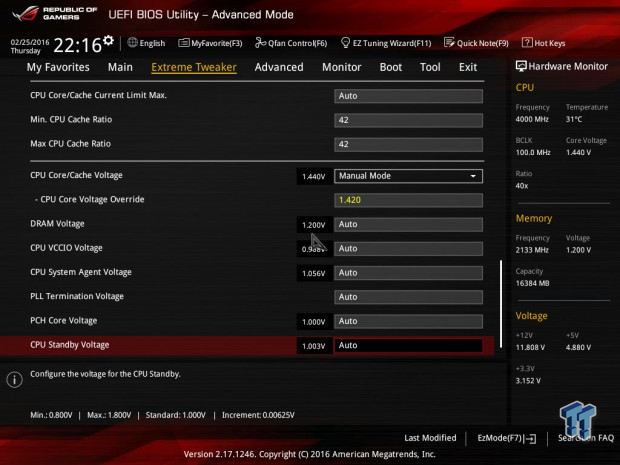Select CPU System Agent Voltage Auto field

click(x=408, y=273)
